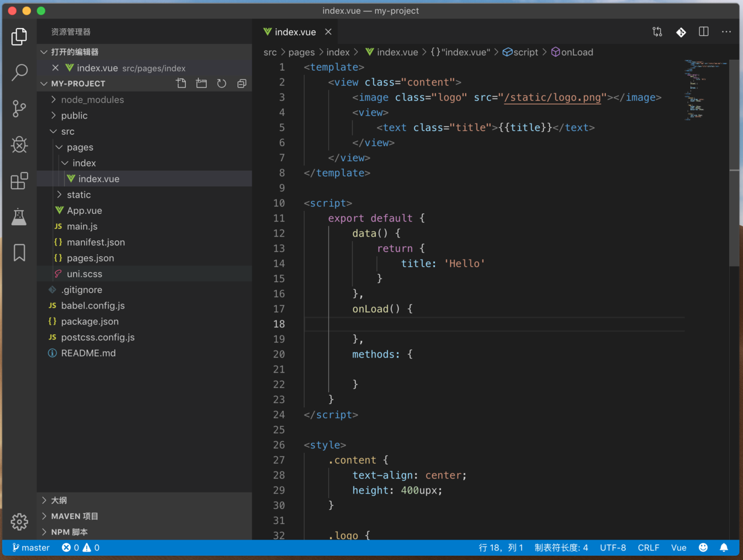The height and width of the screenshot is (560, 743).
Task: Close the index.vue editor tab
Action: click(328, 32)
